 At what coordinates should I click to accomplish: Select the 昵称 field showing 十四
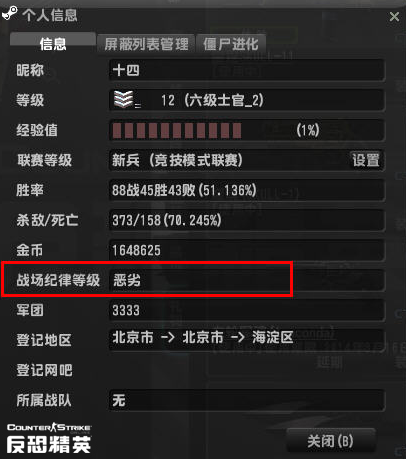point(247,70)
